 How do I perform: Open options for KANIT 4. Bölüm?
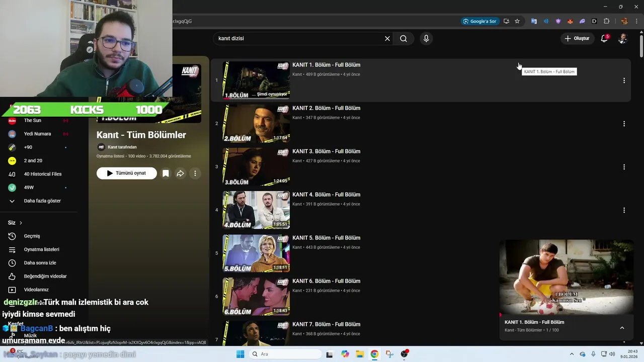pos(624,210)
